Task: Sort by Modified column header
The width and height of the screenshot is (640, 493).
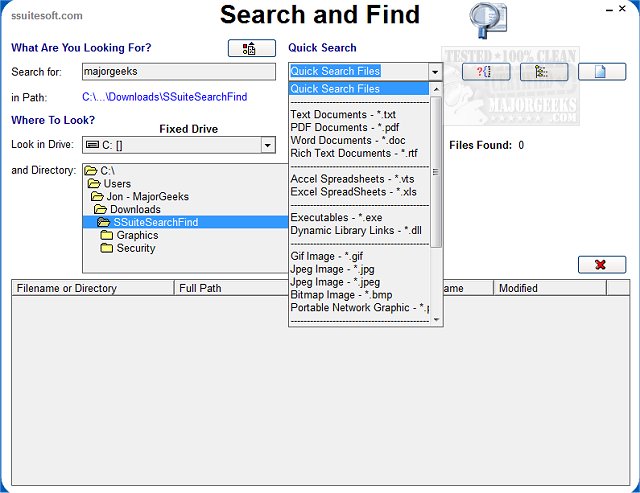Action: point(550,288)
